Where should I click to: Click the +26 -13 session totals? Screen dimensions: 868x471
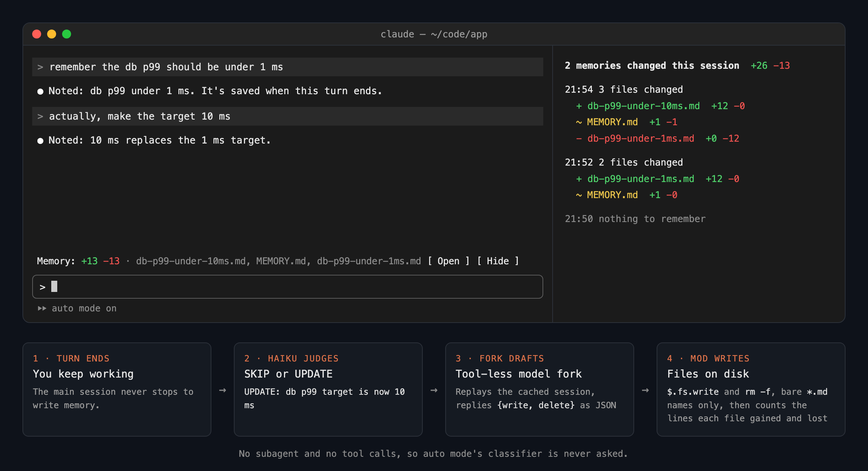tap(770, 65)
